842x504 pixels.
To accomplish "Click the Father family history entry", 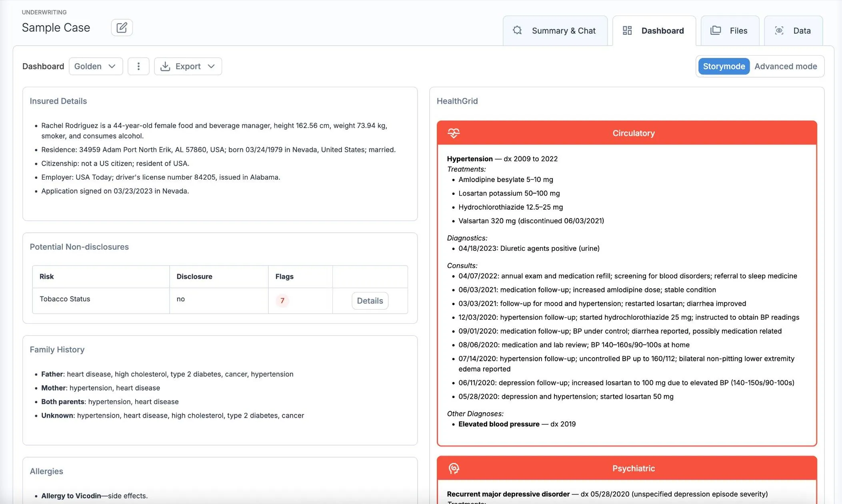I will click(167, 374).
